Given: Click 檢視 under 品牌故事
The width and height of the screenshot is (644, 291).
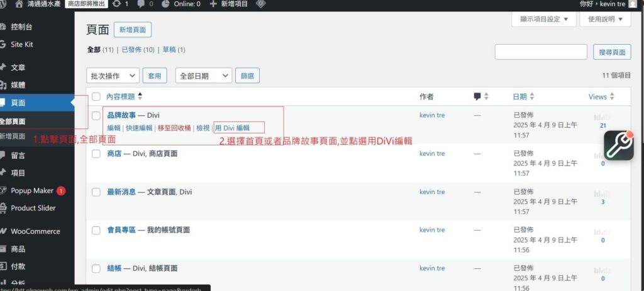Looking at the screenshot, I should tap(203, 128).
